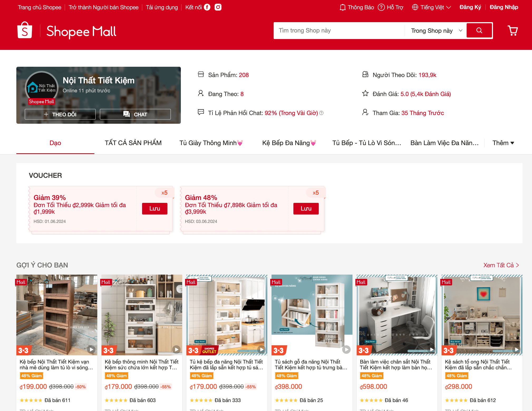Play video on first kệ bếp product

91,350
